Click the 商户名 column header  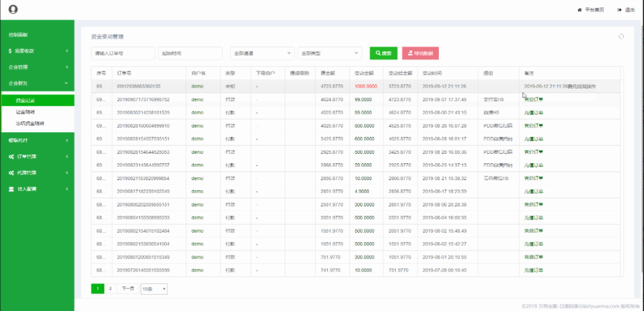(203, 73)
